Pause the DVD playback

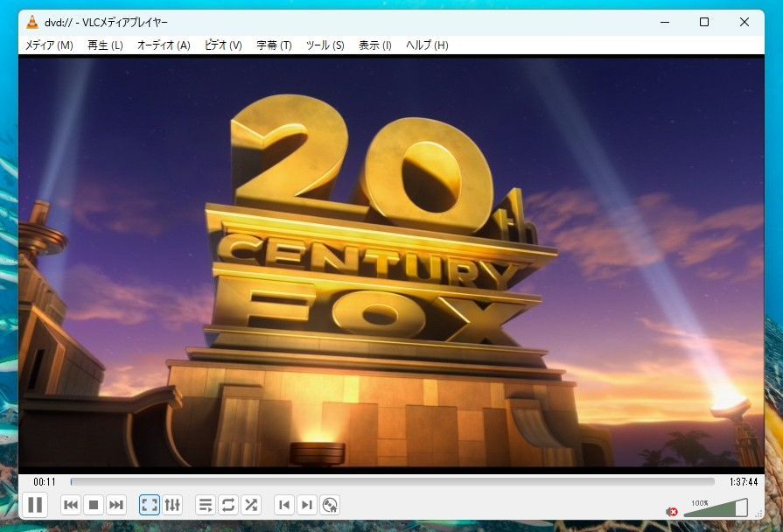(35, 505)
